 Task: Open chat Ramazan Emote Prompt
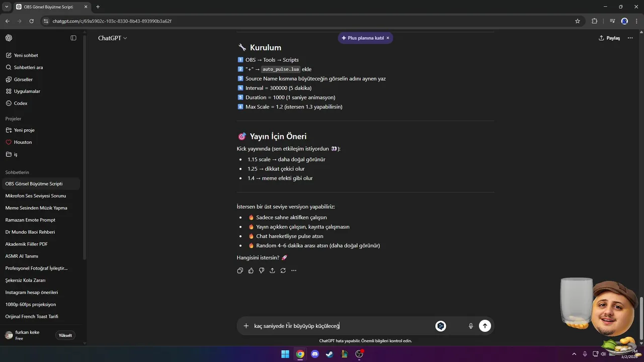pos(40,220)
